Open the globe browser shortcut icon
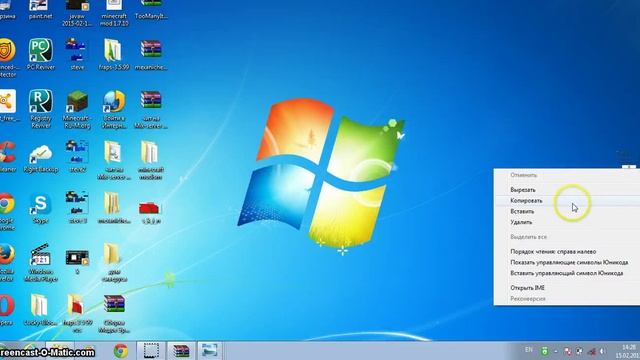This screenshot has width=640, height=360. click(x=114, y=109)
